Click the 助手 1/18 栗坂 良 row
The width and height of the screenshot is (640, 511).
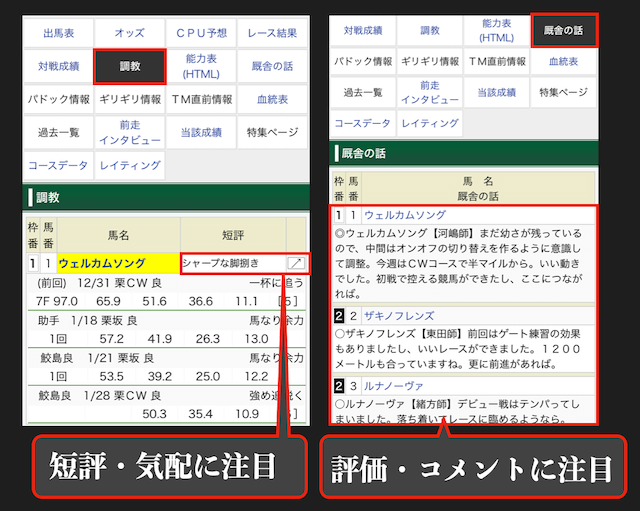[166, 320]
